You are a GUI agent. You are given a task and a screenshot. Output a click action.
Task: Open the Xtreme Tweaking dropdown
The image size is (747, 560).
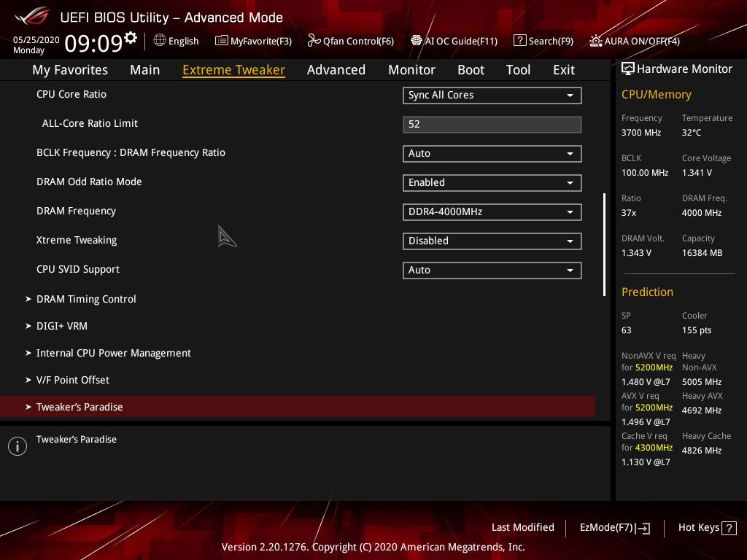coord(492,241)
